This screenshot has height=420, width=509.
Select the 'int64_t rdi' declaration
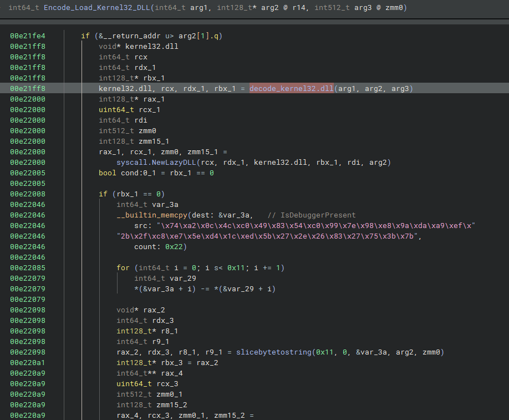123,120
